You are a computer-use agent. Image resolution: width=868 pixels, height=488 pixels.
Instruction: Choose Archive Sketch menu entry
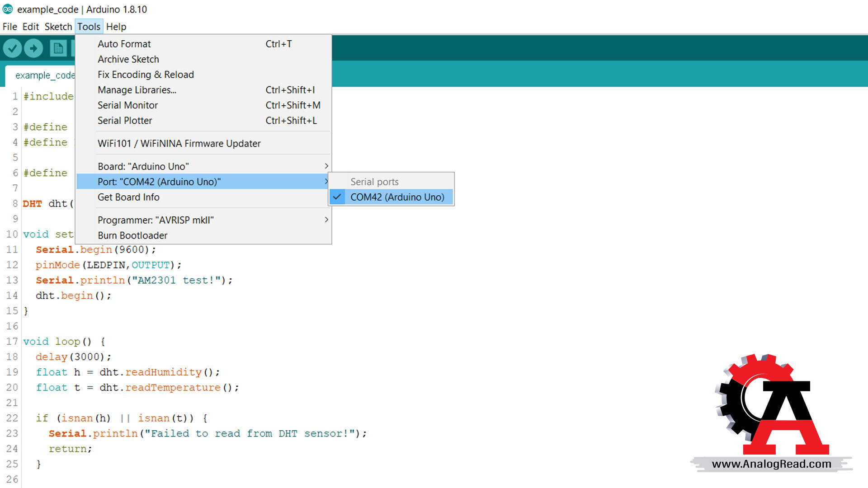(x=204, y=59)
